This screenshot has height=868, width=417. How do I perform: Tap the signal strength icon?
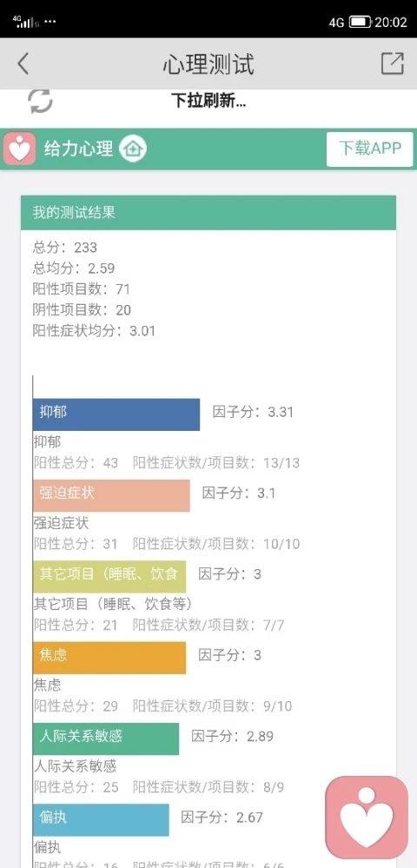[26, 22]
